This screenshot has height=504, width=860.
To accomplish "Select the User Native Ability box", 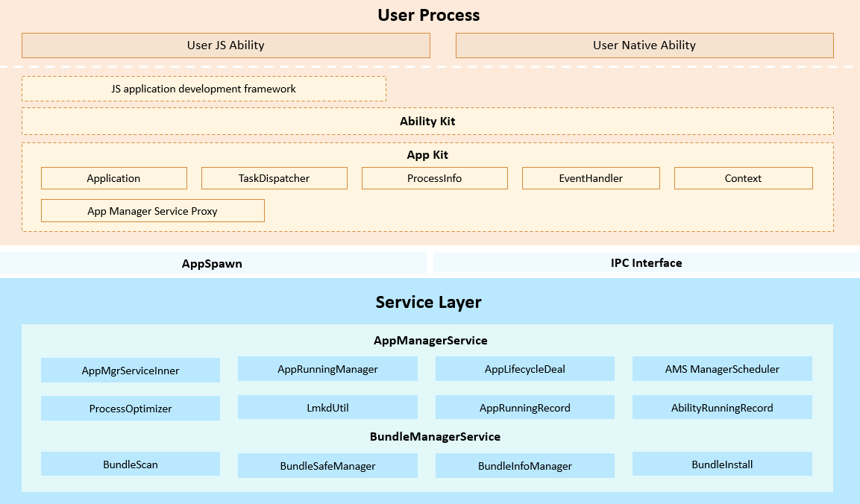I will pos(644,45).
